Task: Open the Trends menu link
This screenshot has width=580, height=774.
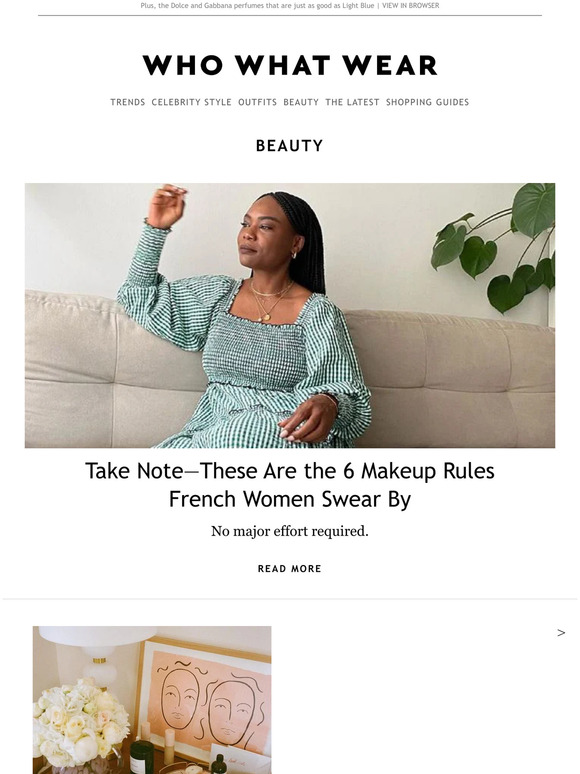Action: pyautogui.click(x=128, y=102)
